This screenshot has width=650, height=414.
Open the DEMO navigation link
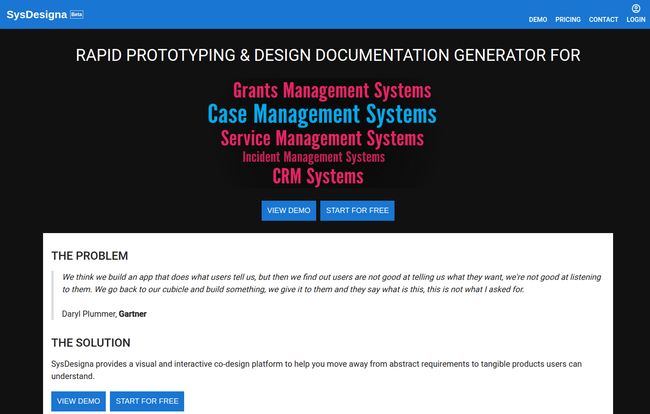[538, 19]
